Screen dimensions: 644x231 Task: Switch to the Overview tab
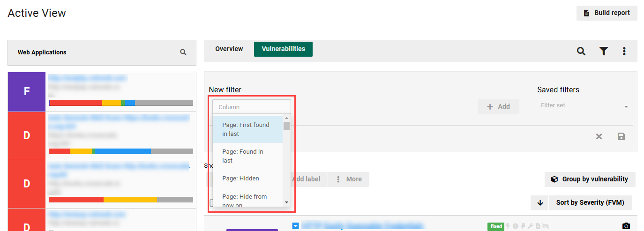229,49
